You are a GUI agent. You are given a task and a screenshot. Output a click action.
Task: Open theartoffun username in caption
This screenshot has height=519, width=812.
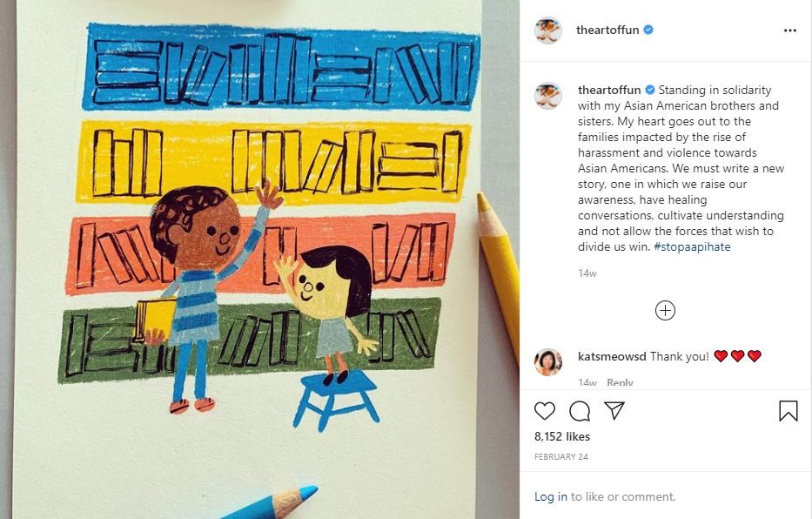pyautogui.click(x=609, y=90)
